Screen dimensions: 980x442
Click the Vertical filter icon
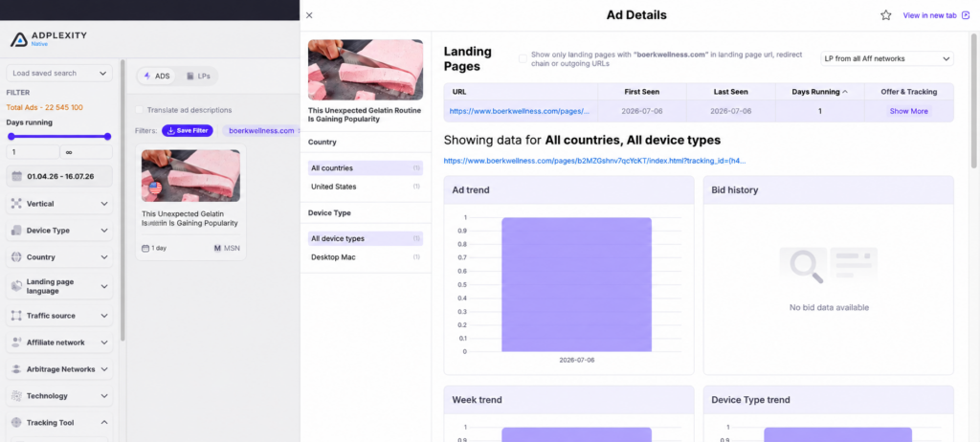pos(16,204)
